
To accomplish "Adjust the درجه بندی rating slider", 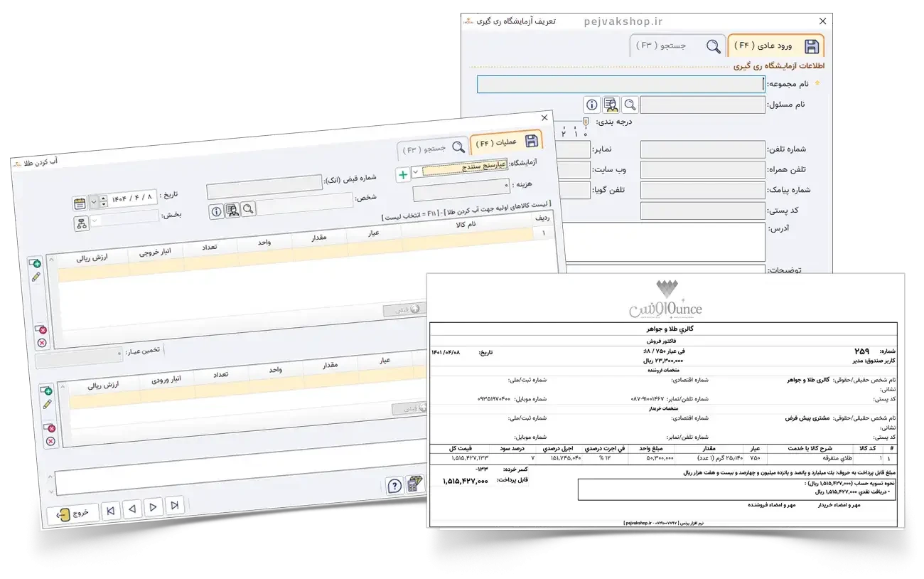I will point(585,122).
